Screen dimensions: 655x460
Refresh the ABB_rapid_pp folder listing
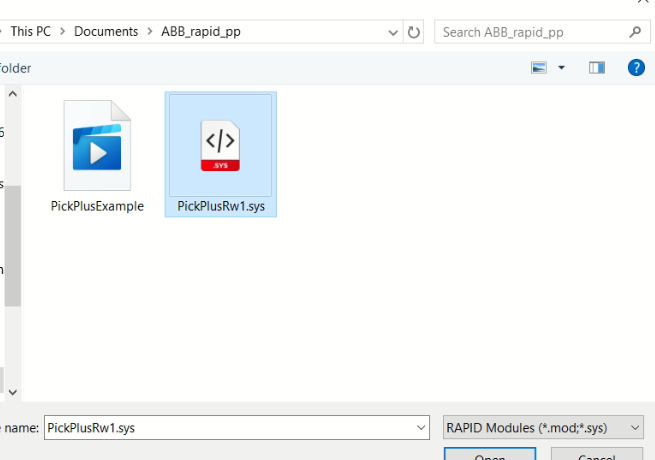(413, 32)
